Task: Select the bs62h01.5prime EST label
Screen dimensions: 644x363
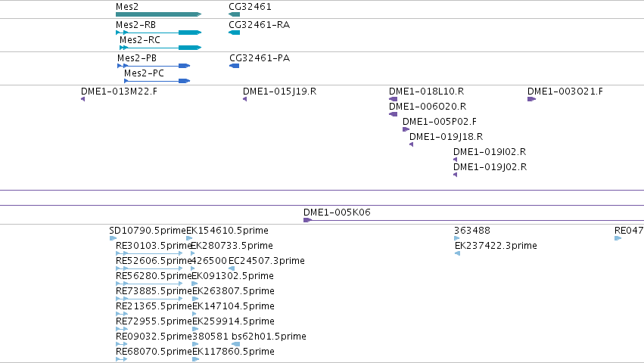Action: pyautogui.click(x=269, y=337)
